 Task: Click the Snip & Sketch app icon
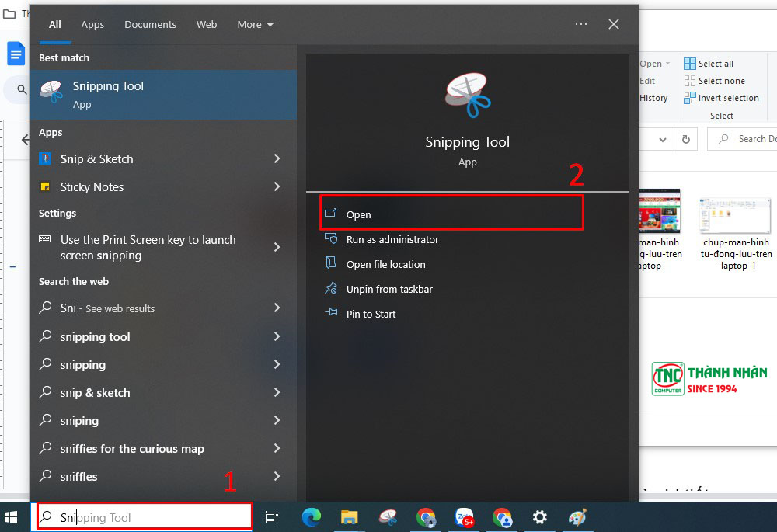point(45,158)
